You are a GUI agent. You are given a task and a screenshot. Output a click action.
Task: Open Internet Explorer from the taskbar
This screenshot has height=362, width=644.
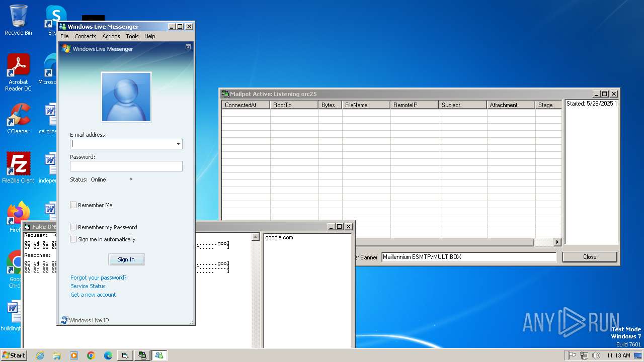click(x=40, y=355)
